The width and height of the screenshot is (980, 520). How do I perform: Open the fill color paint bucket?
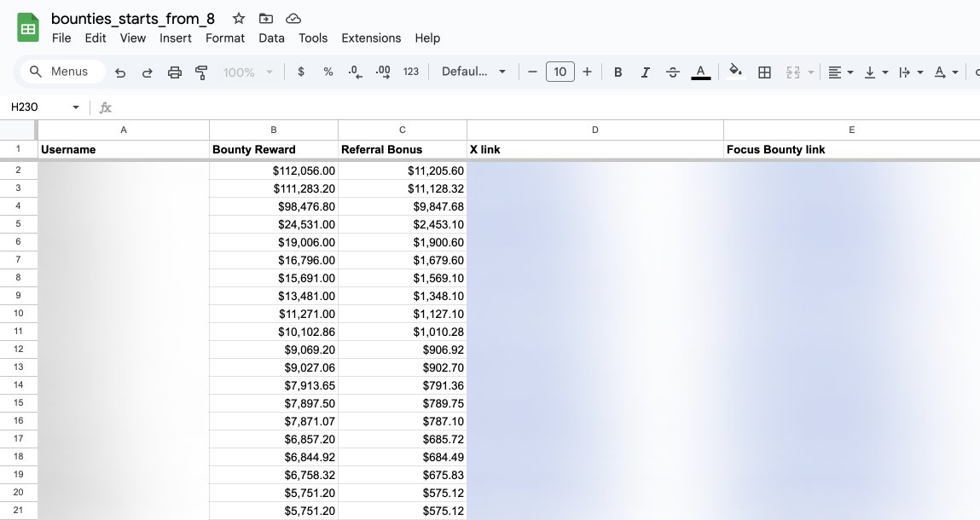pyautogui.click(x=735, y=72)
